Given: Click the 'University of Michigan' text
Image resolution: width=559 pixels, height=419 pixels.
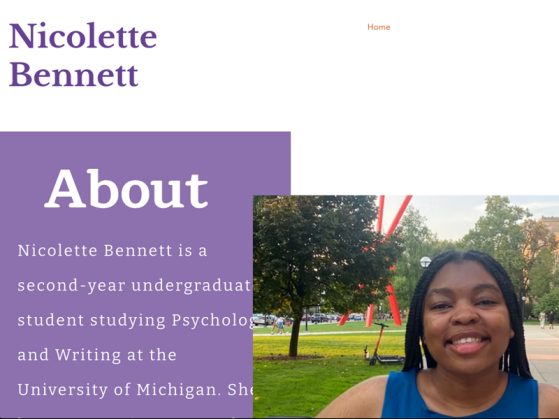Looking at the screenshot, I should [x=117, y=389].
